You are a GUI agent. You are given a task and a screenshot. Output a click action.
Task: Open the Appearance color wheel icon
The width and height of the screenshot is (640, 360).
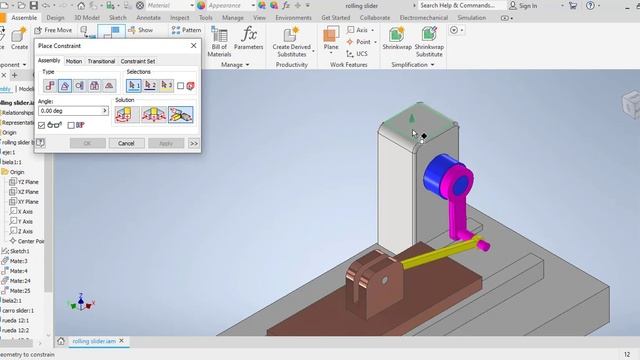[201, 6]
